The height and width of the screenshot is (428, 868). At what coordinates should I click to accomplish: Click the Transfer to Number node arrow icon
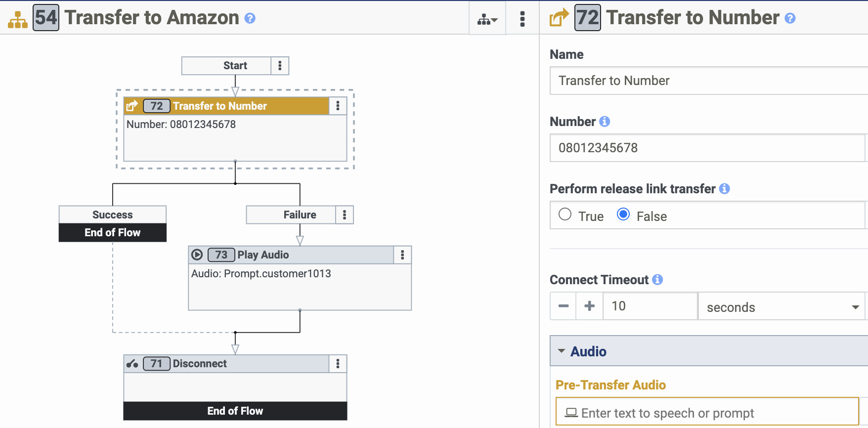click(x=132, y=106)
